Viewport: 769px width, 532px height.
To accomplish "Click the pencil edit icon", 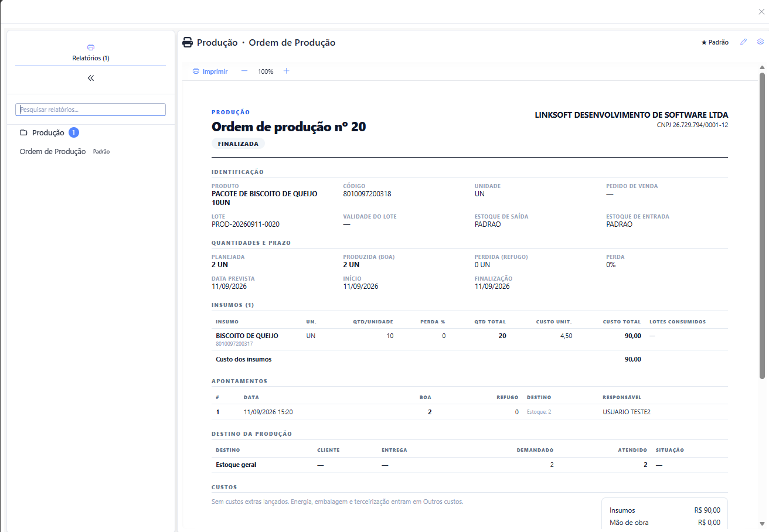I will [744, 42].
